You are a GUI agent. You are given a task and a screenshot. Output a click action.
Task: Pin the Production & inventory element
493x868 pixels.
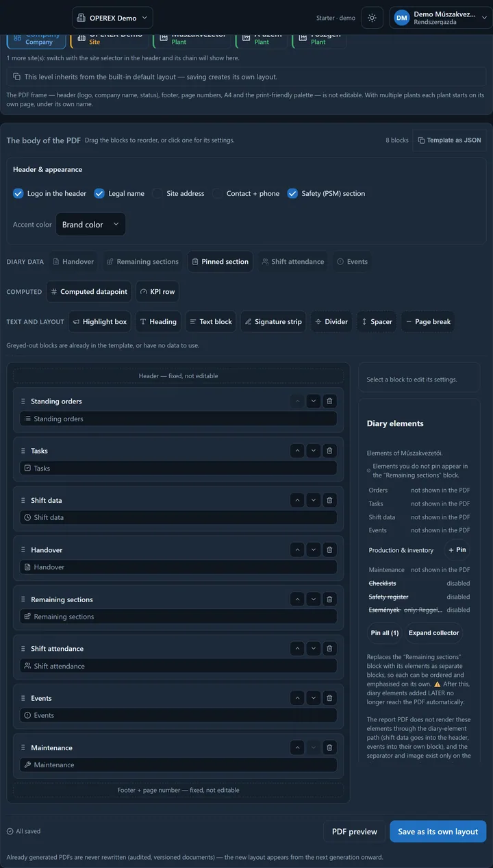click(457, 550)
